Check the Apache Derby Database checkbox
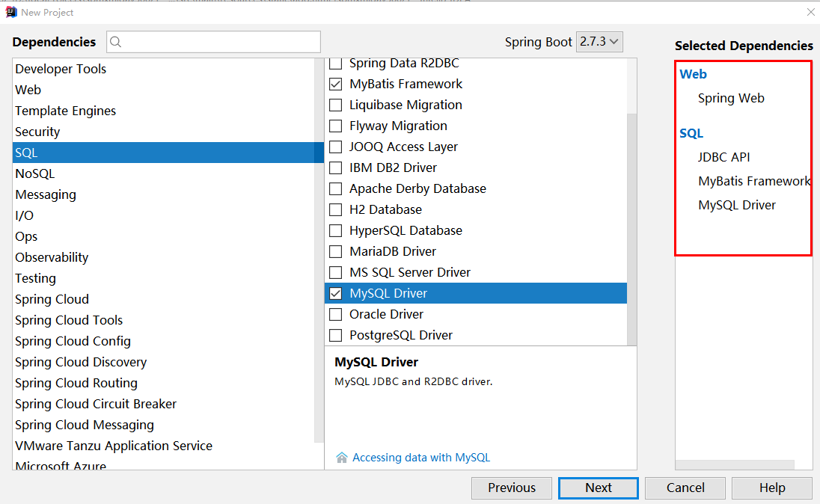 [x=336, y=188]
